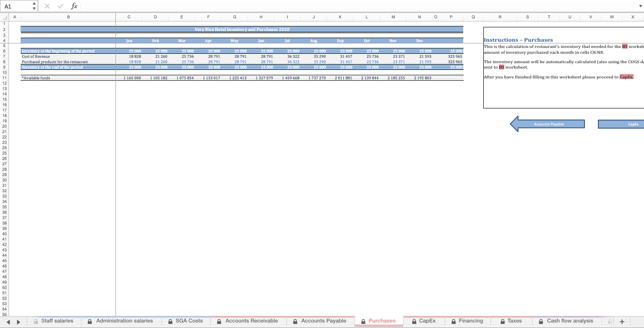Select column C by clicking its header
644x328 pixels.
click(129, 17)
